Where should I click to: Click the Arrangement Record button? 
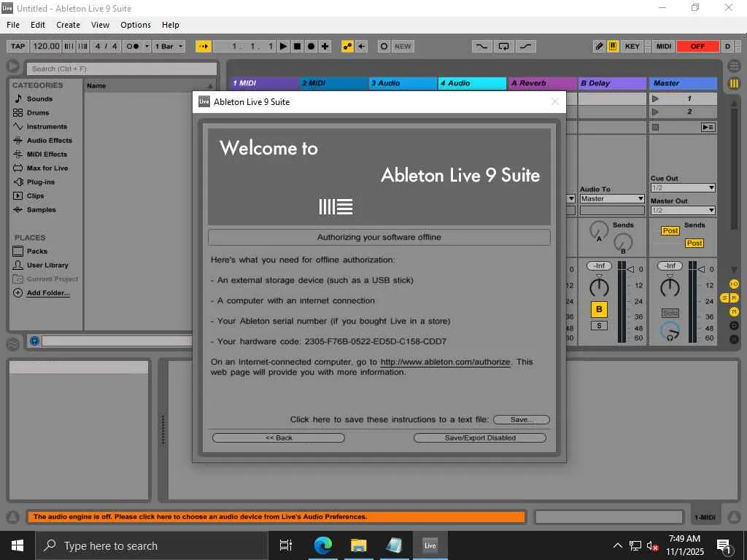pyautogui.click(x=311, y=46)
